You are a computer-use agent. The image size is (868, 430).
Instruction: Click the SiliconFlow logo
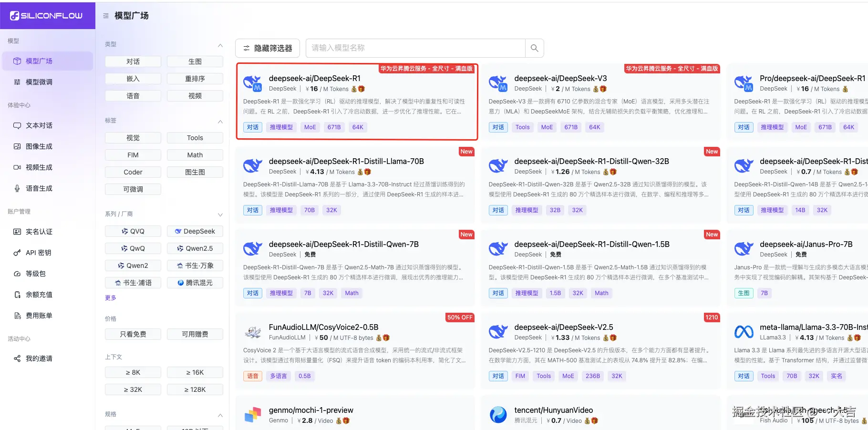46,16
